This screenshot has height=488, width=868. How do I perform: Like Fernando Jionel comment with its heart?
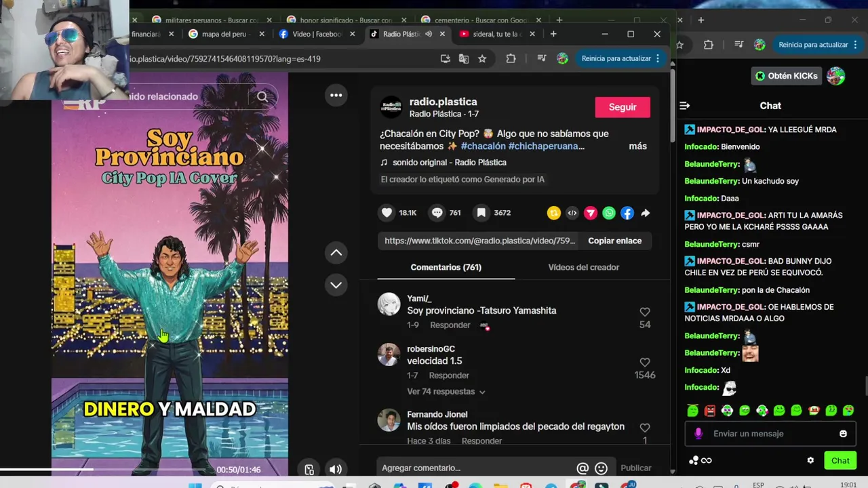[645, 428]
